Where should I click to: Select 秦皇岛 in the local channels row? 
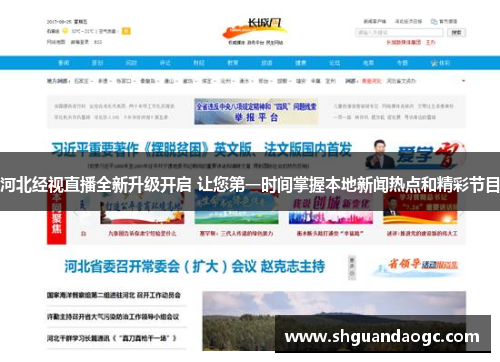point(147,81)
